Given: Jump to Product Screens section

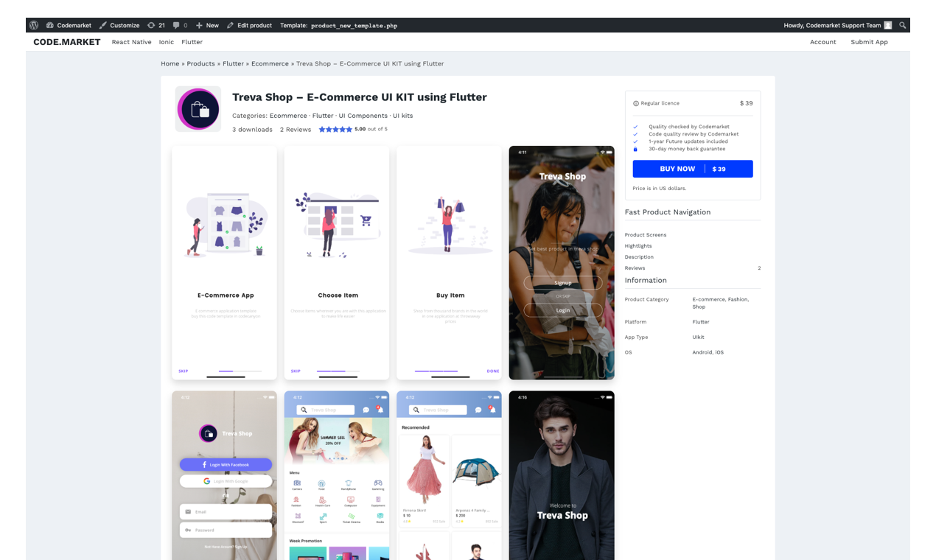Looking at the screenshot, I should click(x=646, y=235).
